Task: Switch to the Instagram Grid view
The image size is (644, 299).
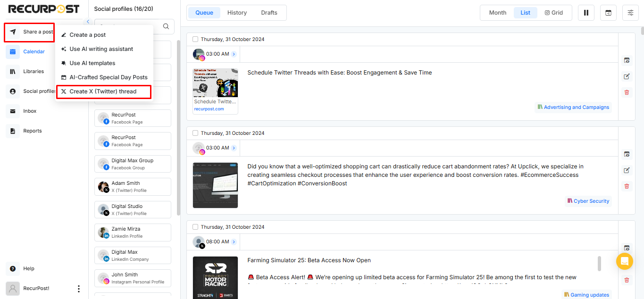Action: (x=554, y=13)
